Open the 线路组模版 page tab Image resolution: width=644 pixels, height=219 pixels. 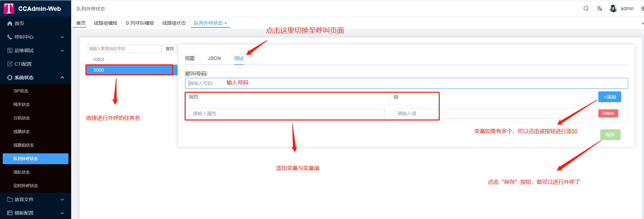pos(106,23)
